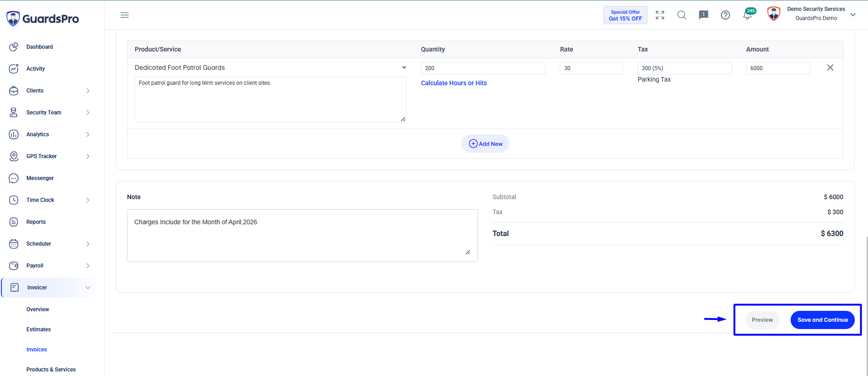Toggle the hamburger menu icon
Viewport: 868px width, 376px height.
[125, 15]
